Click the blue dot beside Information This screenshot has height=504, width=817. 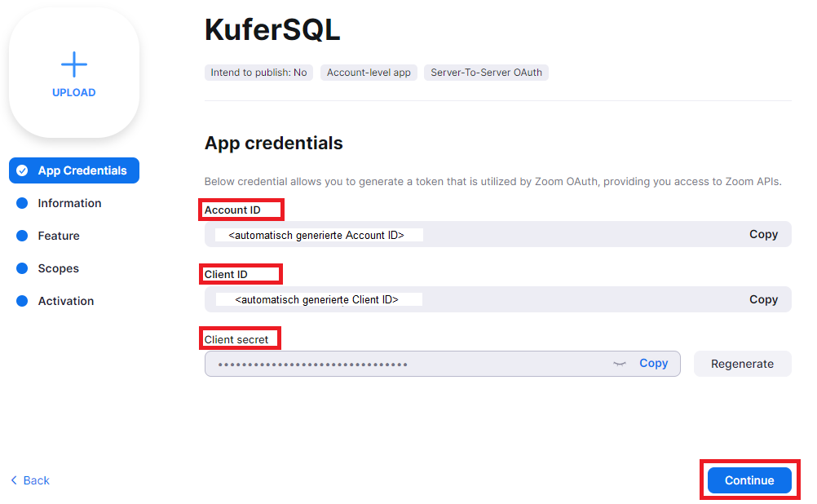[22, 203]
